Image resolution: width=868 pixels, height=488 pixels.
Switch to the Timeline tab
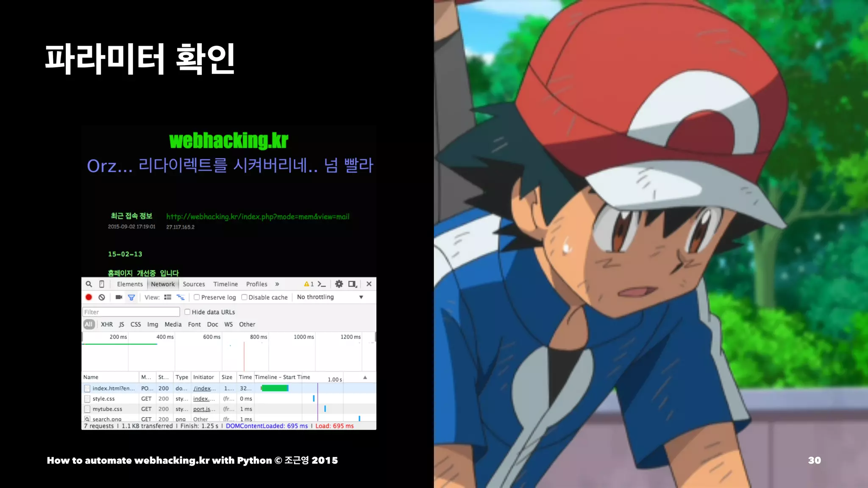(x=225, y=284)
